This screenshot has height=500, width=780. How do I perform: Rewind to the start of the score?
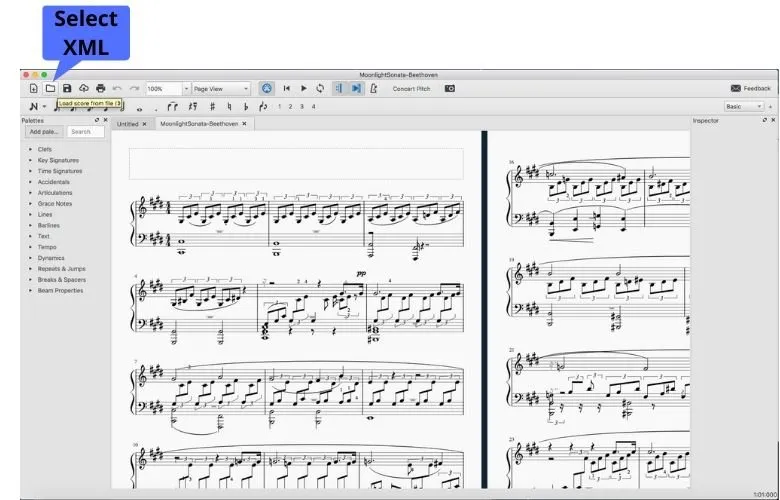pos(288,89)
